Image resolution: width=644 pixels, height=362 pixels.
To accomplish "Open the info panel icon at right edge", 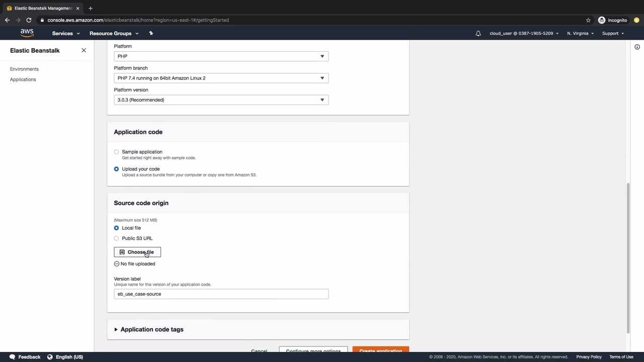I will (637, 47).
